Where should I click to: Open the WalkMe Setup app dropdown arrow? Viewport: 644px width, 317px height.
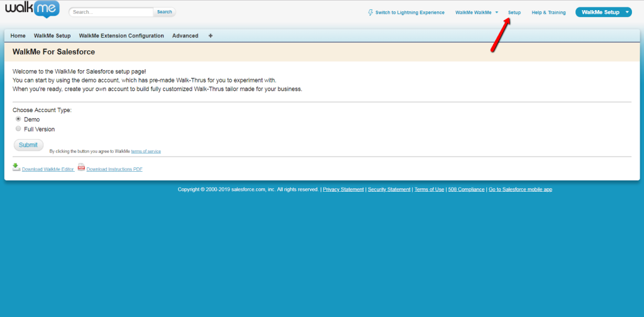coord(626,13)
